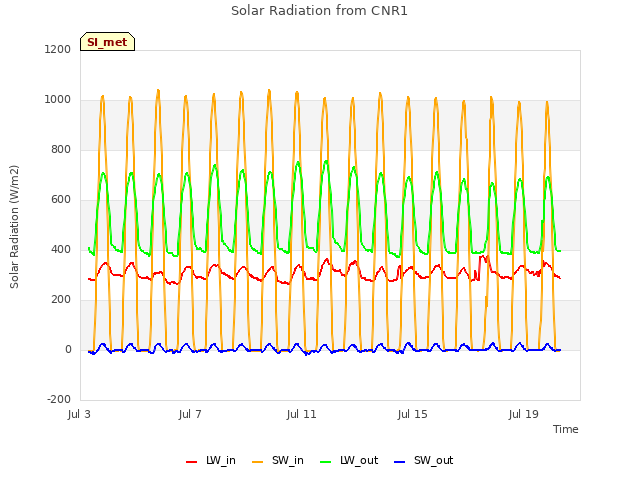Viewport: 640px width, 480px height.
Task: Click the 800 y-axis tick label
Action: tap(61, 150)
